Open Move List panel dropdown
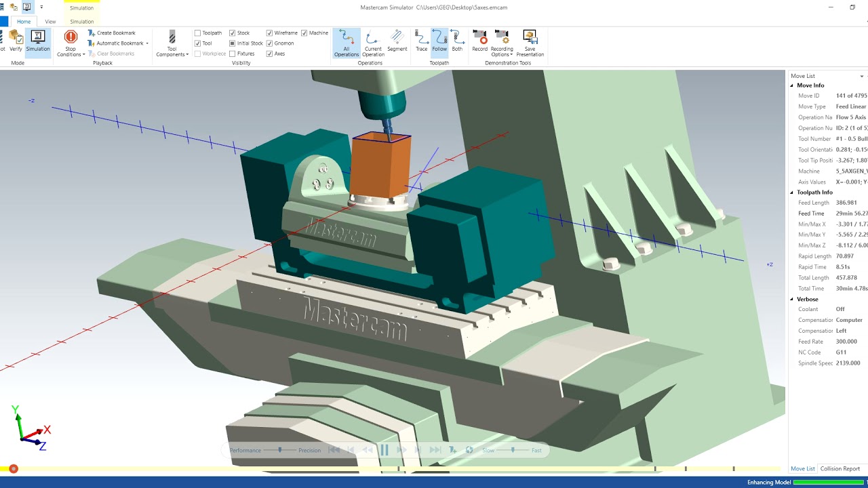The image size is (868, 488). [x=862, y=76]
